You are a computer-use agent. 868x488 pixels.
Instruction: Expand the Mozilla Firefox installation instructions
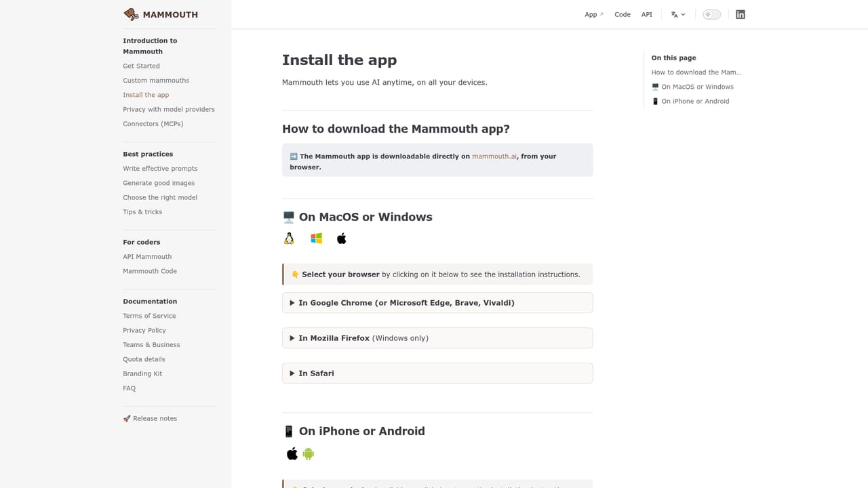tap(437, 338)
